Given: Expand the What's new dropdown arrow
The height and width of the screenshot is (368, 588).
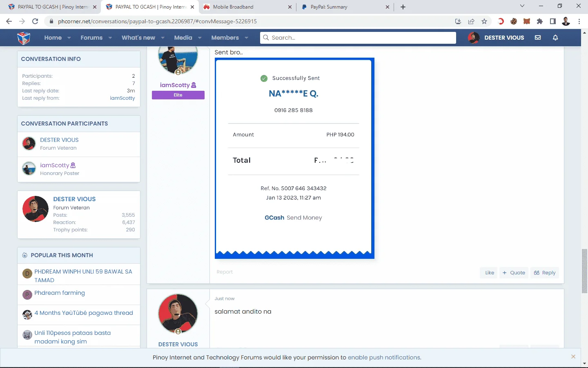Looking at the screenshot, I should [163, 38].
